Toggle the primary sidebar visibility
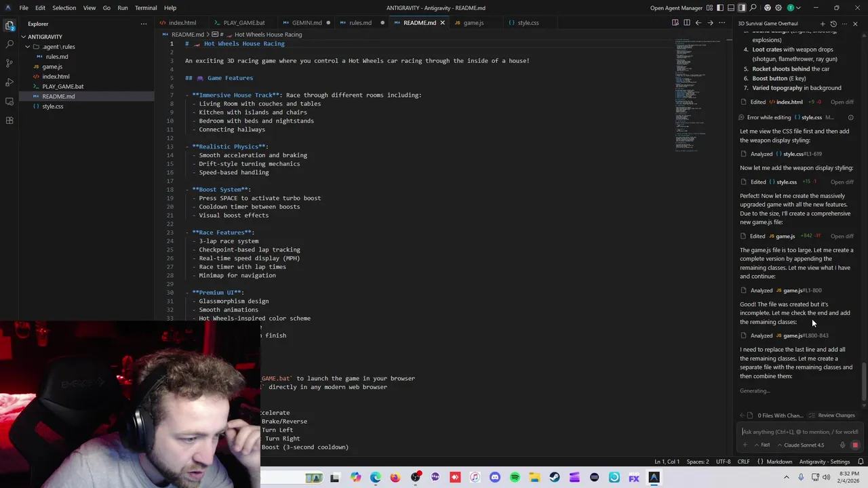Image resolution: width=868 pixels, height=488 pixels. [x=720, y=8]
